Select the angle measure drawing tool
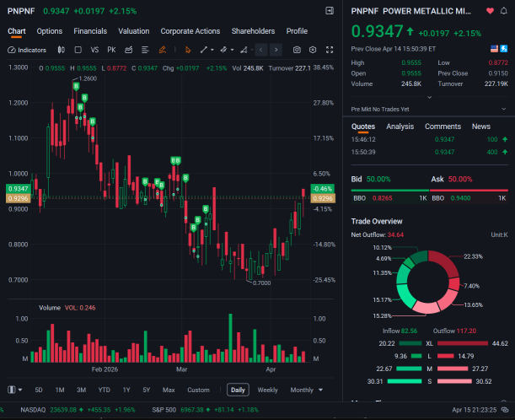This screenshot has height=420, width=515. click(x=244, y=50)
